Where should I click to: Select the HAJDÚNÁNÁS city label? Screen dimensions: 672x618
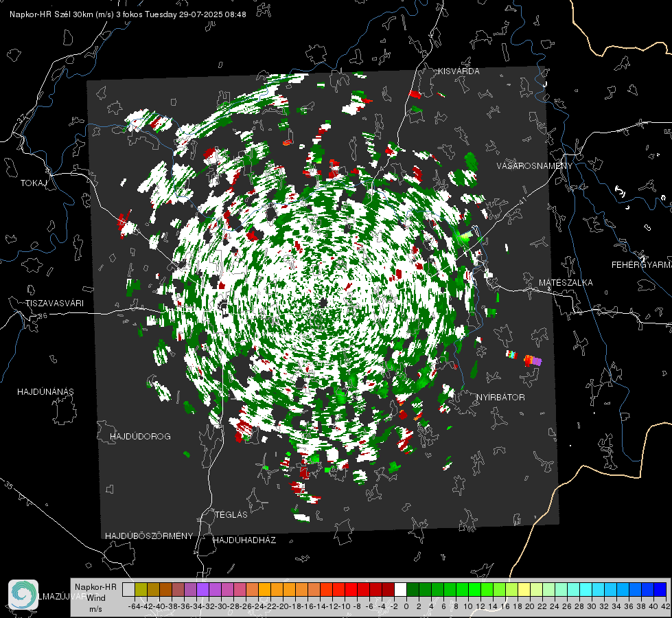[x=45, y=391]
